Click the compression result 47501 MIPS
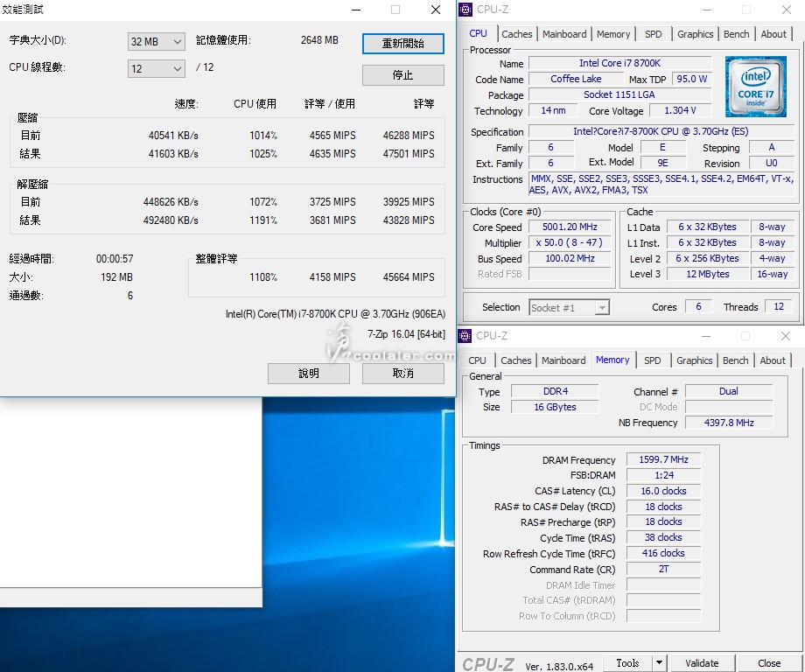The width and height of the screenshot is (805, 672). point(409,153)
